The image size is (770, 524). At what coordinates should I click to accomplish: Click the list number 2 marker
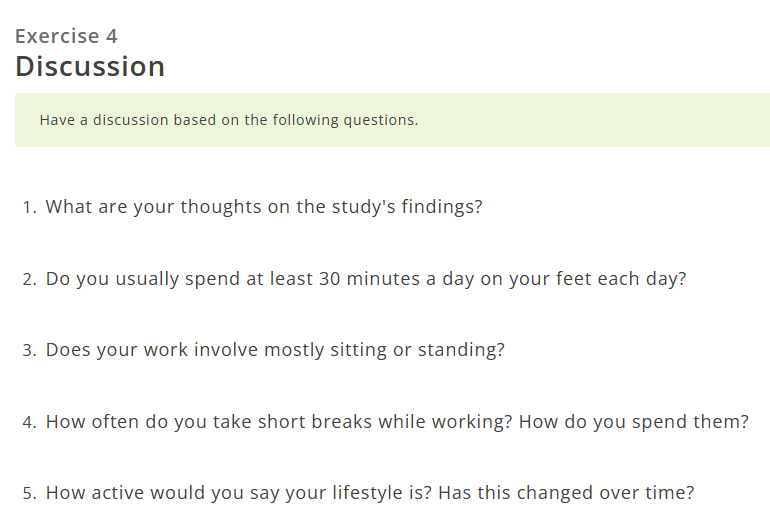29,280
